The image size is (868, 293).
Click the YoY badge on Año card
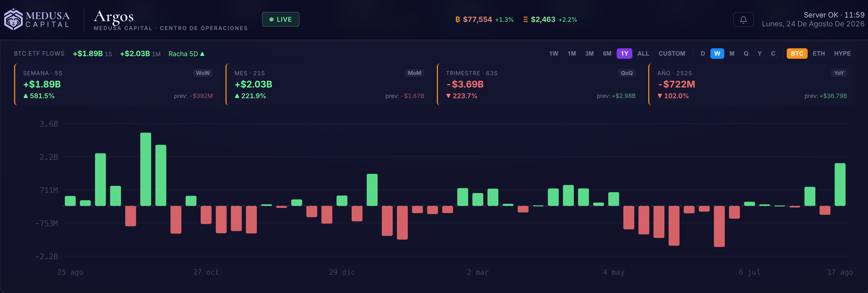(x=839, y=73)
